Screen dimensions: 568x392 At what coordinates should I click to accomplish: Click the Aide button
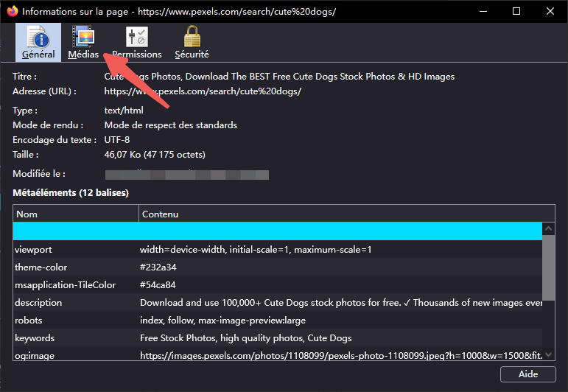click(527, 374)
